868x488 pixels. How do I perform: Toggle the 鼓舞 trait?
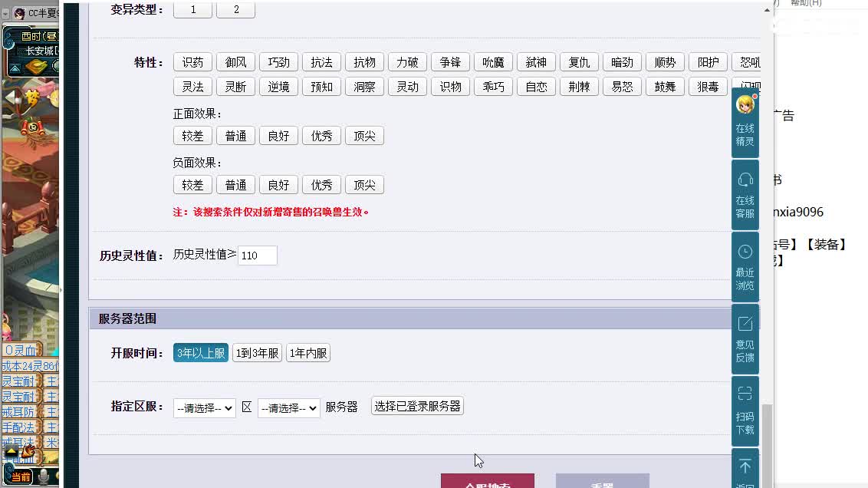665,87
